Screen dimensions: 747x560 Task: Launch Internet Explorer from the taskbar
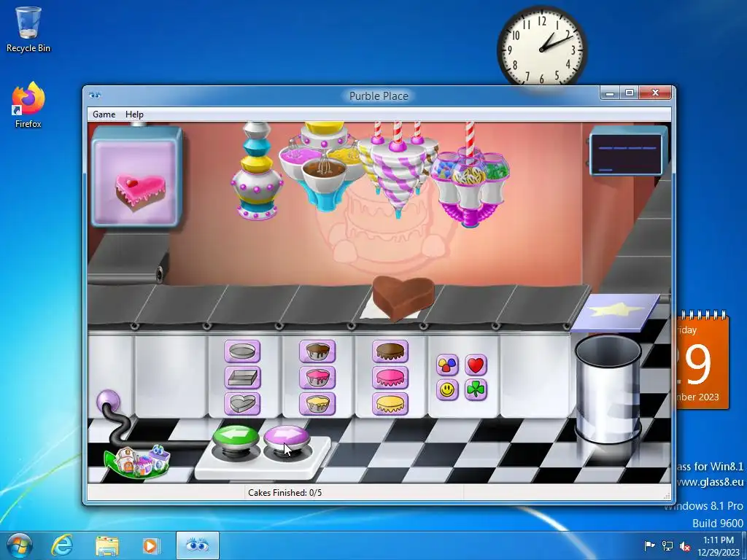coord(62,545)
